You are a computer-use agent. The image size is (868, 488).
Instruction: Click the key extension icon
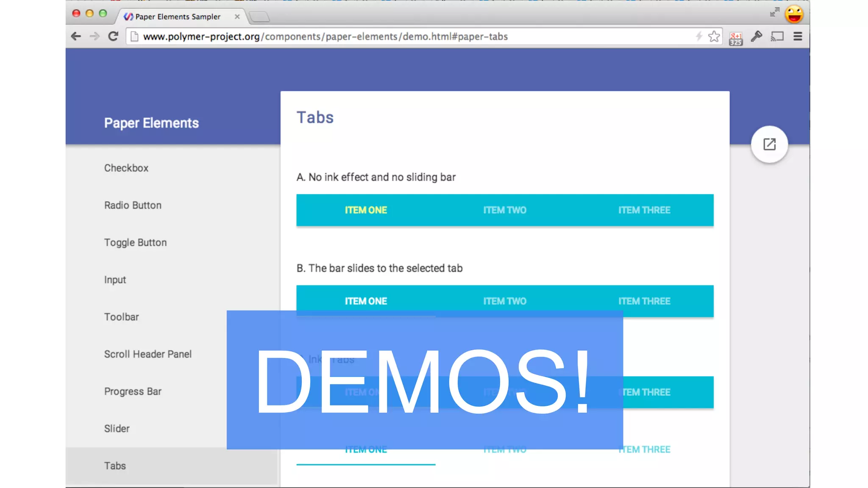(x=757, y=36)
